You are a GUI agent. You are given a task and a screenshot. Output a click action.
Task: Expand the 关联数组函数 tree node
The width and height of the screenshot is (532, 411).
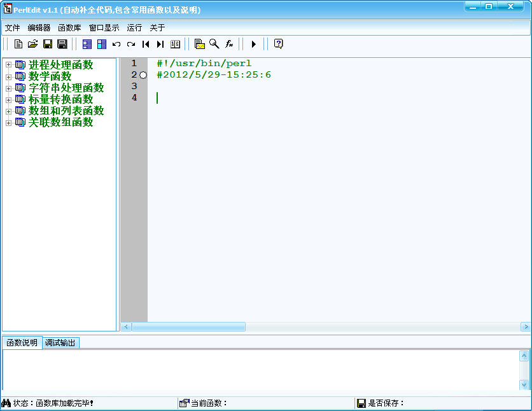8,122
